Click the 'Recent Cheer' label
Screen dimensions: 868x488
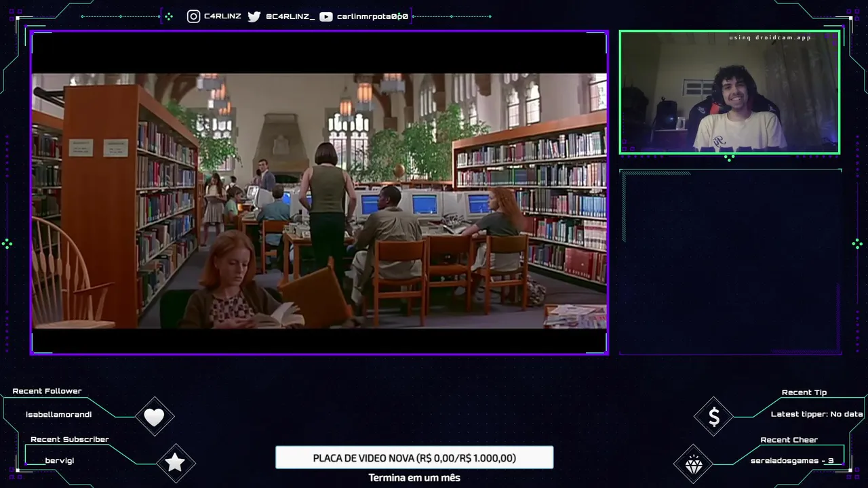pyautogui.click(x=789, y=440)
